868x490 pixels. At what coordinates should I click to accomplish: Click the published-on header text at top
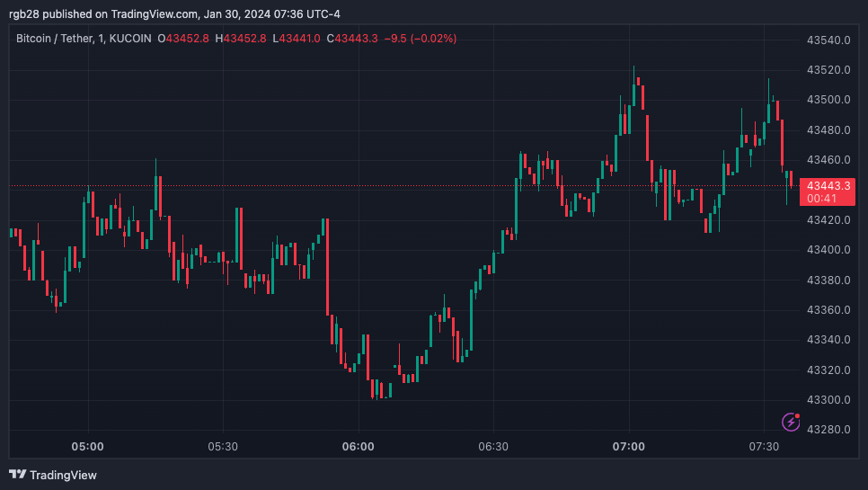click(174, 14)
